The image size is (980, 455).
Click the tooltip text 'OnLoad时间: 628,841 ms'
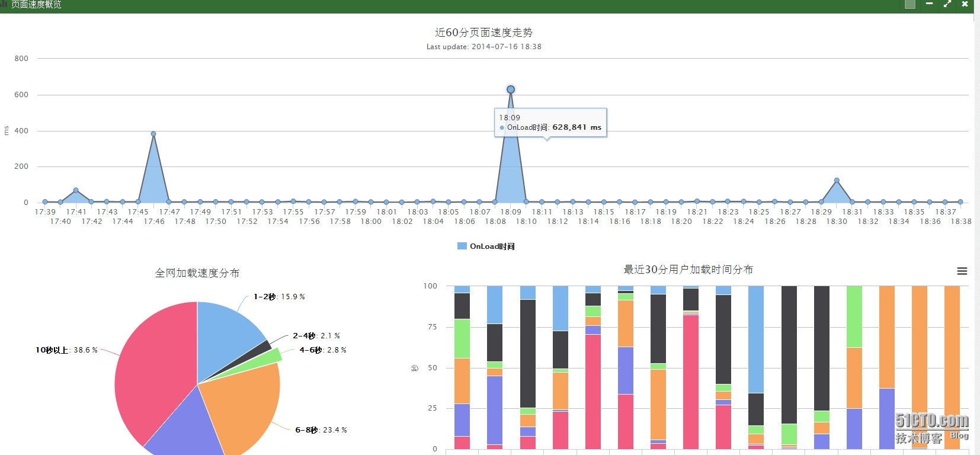point(550,127)
